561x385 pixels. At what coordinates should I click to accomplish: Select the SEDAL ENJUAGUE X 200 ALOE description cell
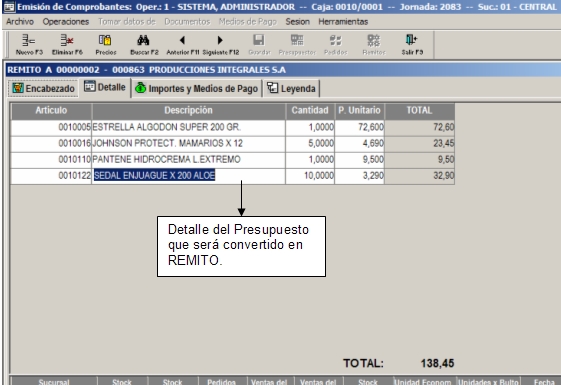coord(188,176)
